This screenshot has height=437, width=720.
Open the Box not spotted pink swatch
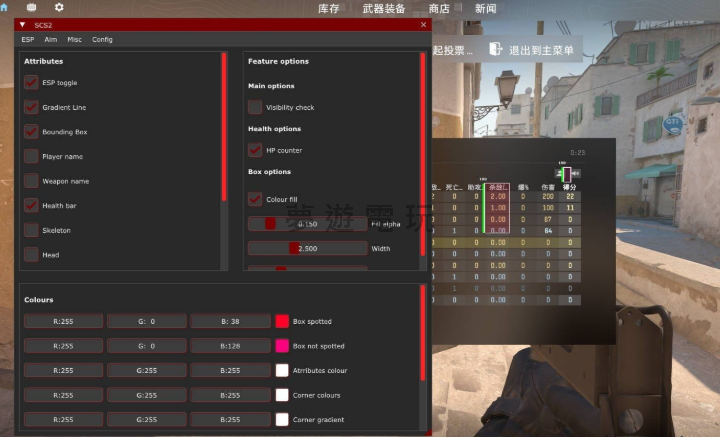coord(282,346)
